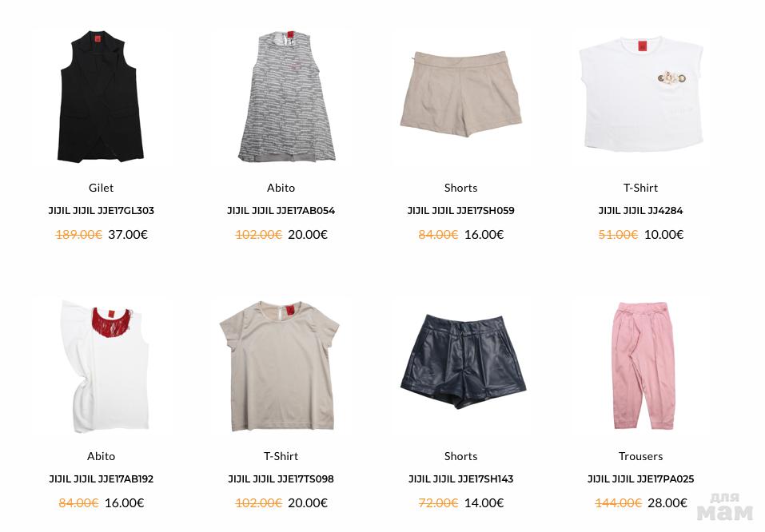Select the JIJIL JIJIL JJE17SH059 product link
The width and height of the screenshot is (765, 532).
pos(460,211)
